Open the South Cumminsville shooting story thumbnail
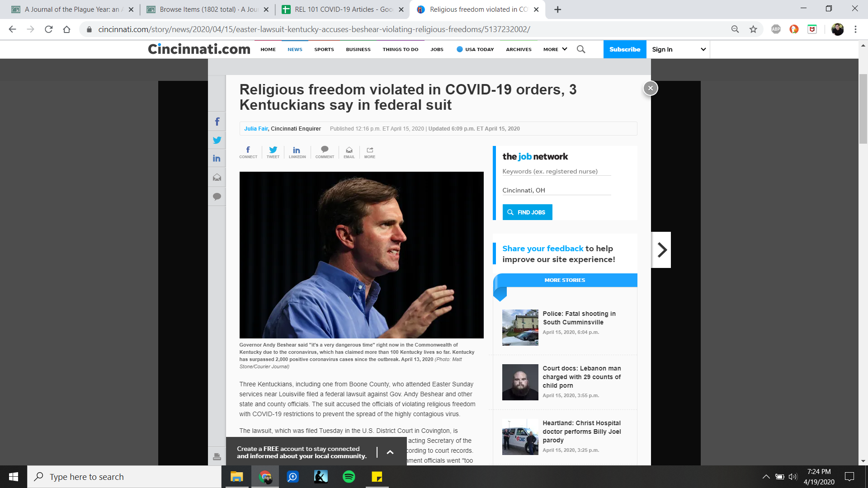 pyautogui.click(x=520, y=328)
